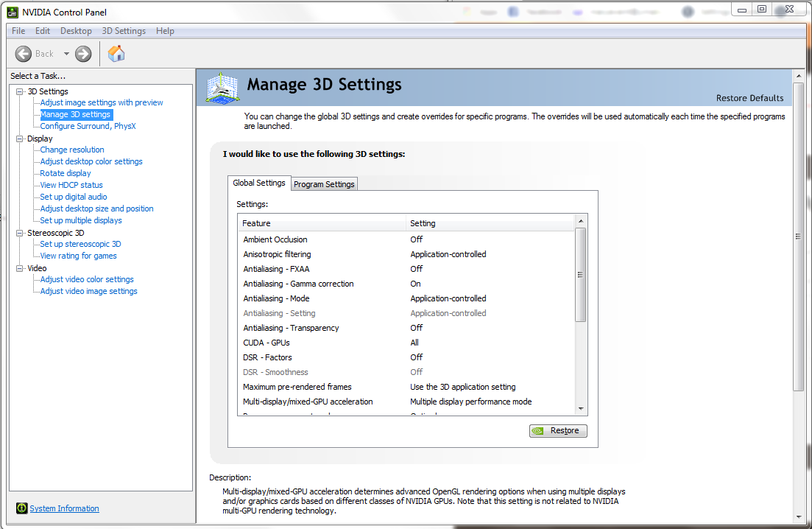812x529 pixels.
Task: Click the NVIDIA Control Panel title bar icon
Action: [13, 13]
